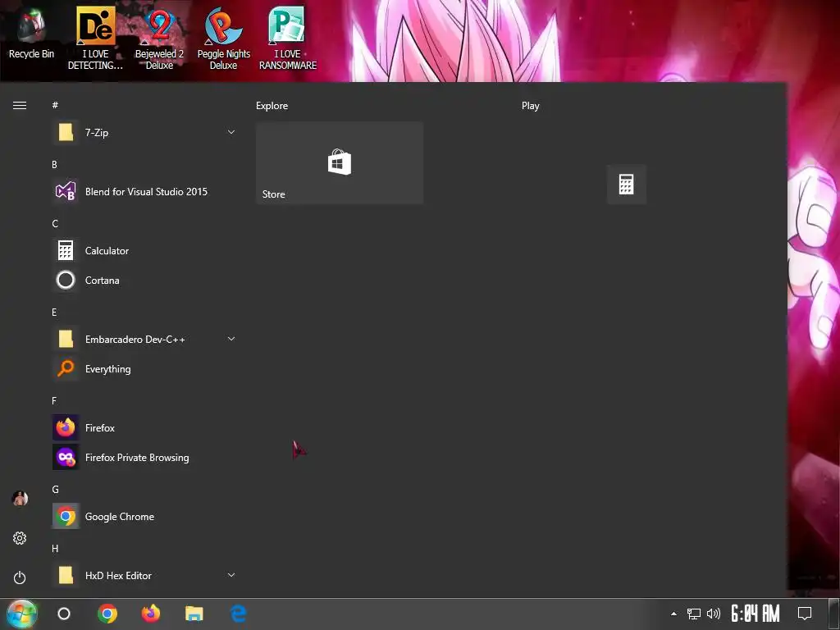The image size is (840, 630).
Task: Click the network tray icon
Action: (694, 614)
